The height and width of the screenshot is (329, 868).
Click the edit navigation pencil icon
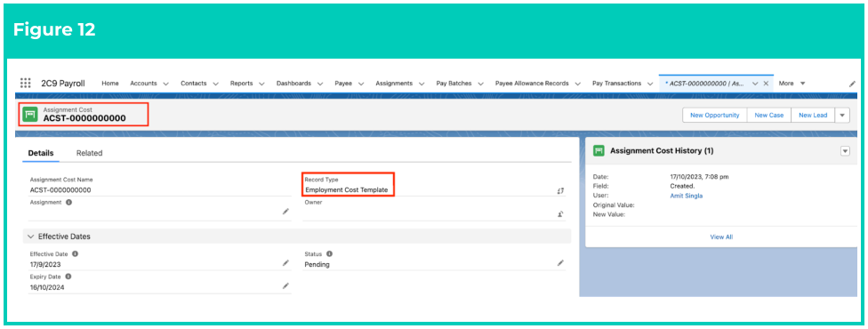[x=852, y=84]
